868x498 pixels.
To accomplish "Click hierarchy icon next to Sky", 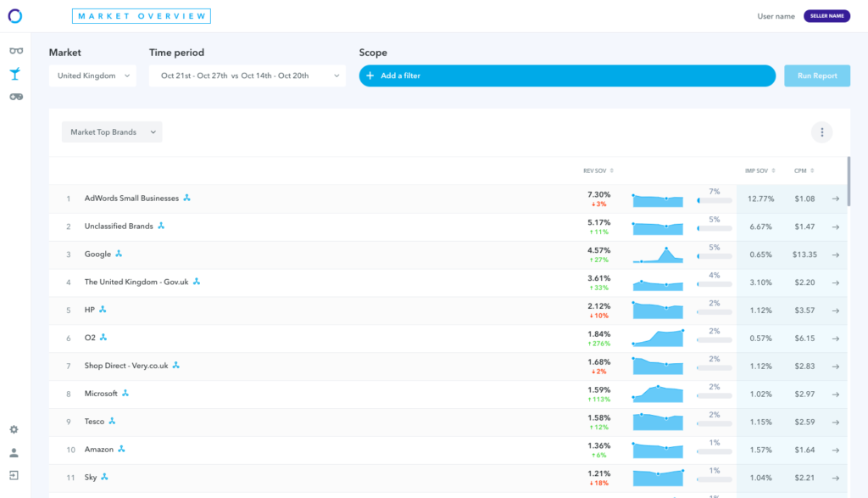I will pyautogui.click(x=104, y=477).
